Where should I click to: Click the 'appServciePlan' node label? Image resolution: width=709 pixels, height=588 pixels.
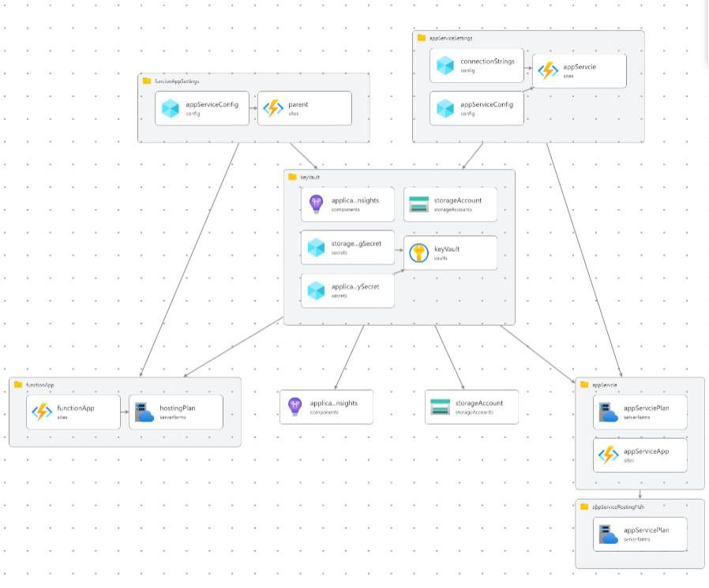tap(647, 408)
